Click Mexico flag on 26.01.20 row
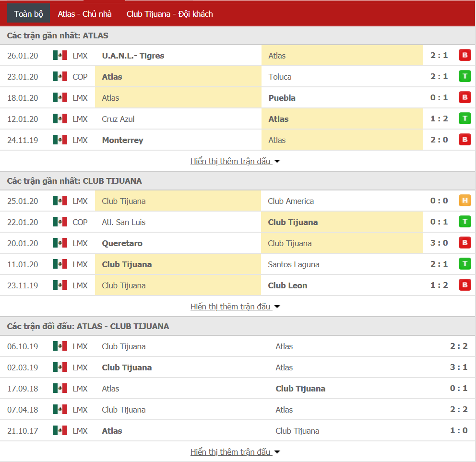 [60, 55]
